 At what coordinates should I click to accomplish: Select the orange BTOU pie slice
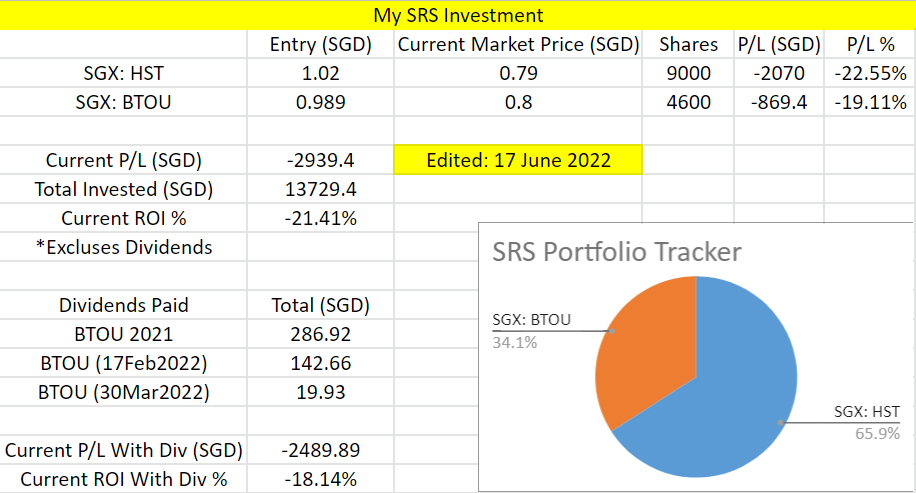(x=646, y=348)
